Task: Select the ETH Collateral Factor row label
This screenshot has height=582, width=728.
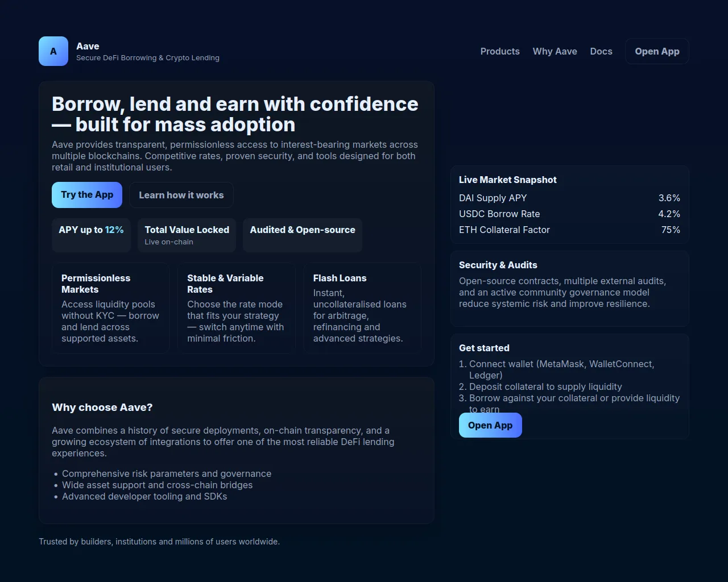Action: (504, 230)
